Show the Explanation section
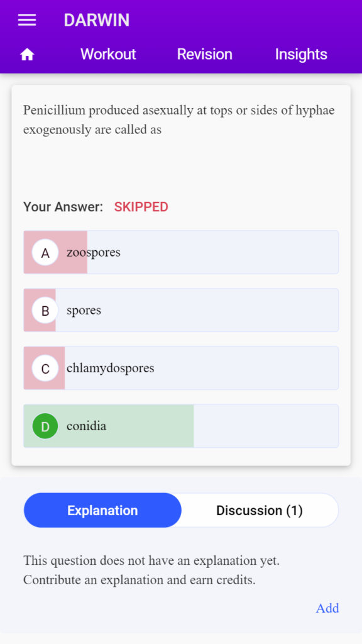This screenshot has height=644, width=362. 102,510
